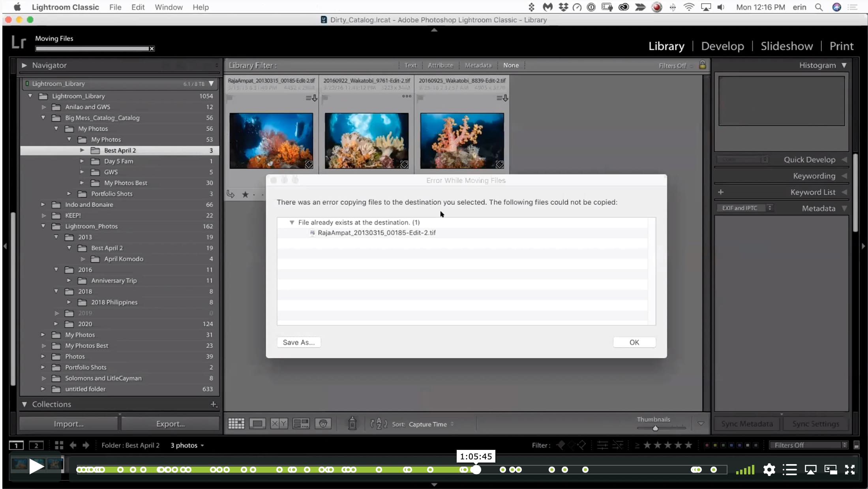Open second window display button 2
This screenshot has width=868, height=489.
pyautogui.click(x=36, y=445)
